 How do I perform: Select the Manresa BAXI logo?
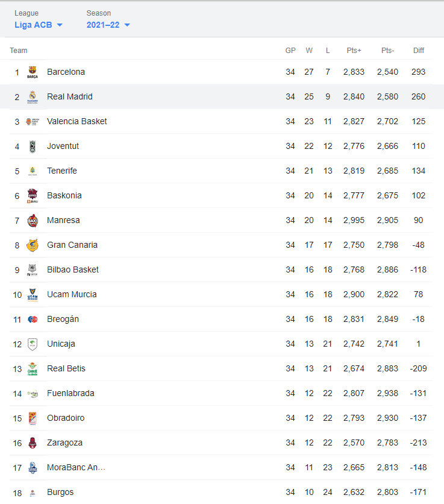tap(33, 221)
